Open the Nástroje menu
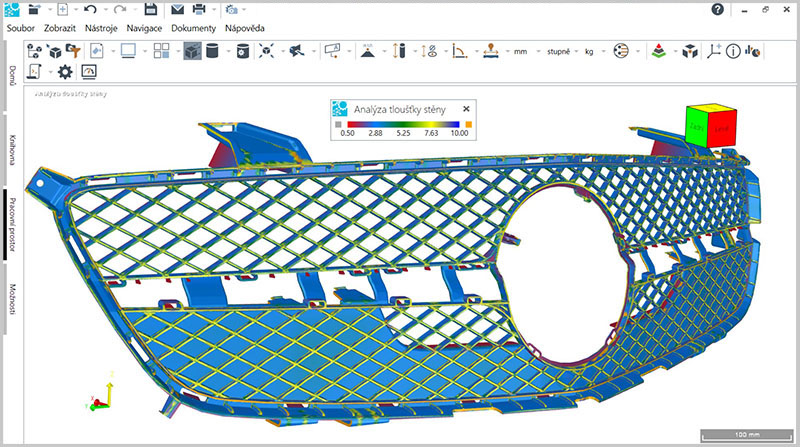 click(103, 28)
